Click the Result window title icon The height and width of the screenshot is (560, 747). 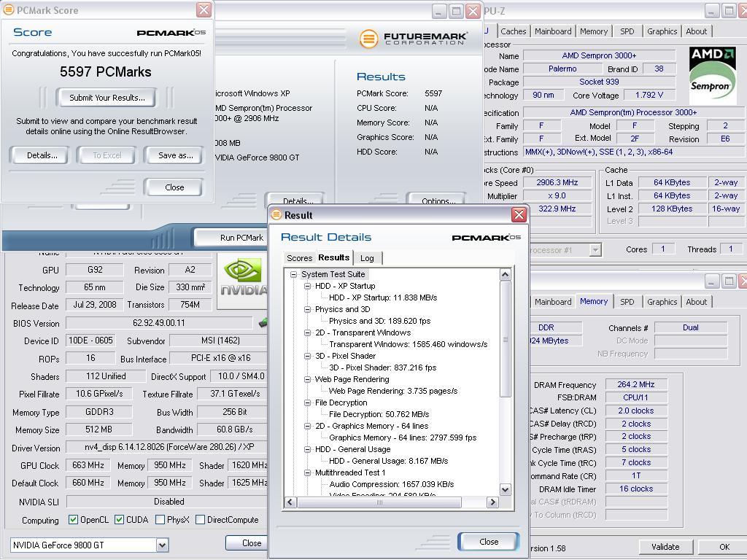(276, 215)
